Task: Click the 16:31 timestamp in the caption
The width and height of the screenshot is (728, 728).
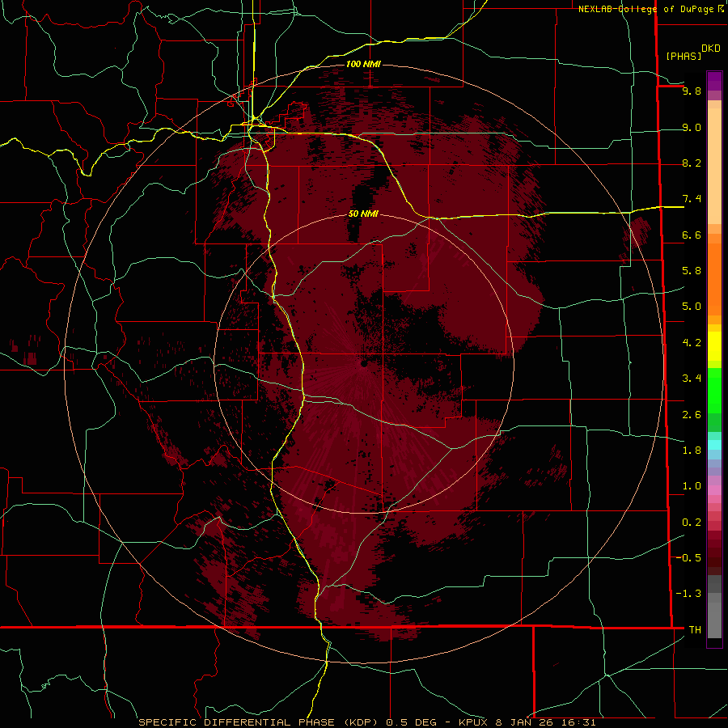Action: click(580, 722)
